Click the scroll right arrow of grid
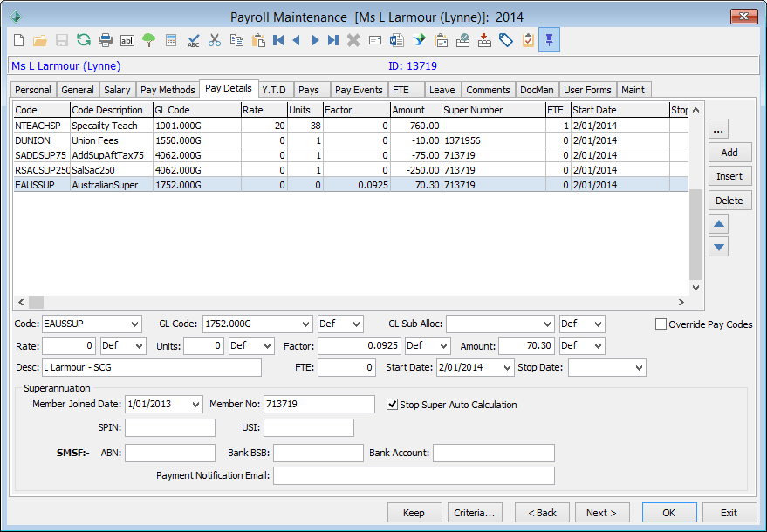767x532 pixels. click(x=681, y=302)
